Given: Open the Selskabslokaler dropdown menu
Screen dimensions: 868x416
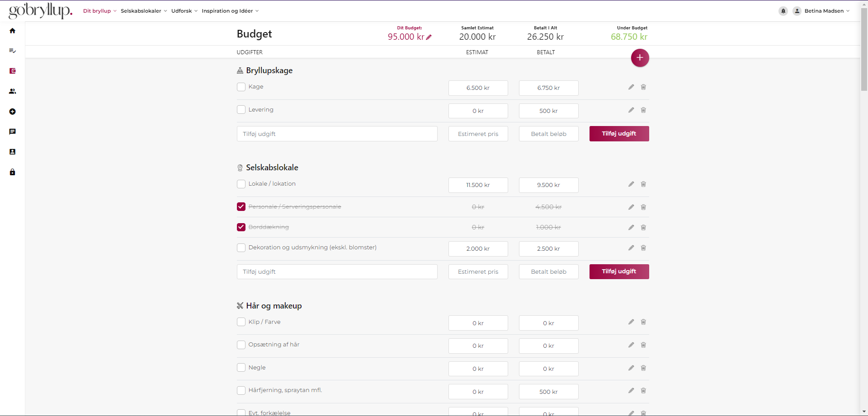Looking at the screenshot, I should tap(144, 11).
